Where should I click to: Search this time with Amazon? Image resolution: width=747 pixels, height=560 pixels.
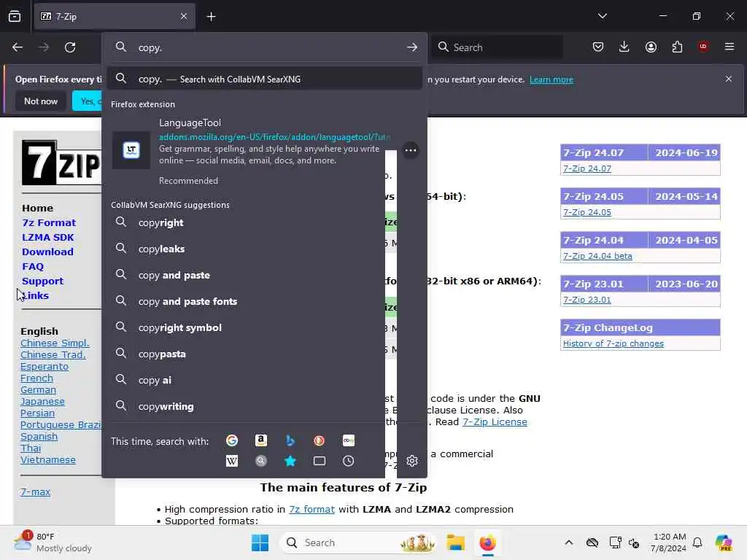coord(261,440)
